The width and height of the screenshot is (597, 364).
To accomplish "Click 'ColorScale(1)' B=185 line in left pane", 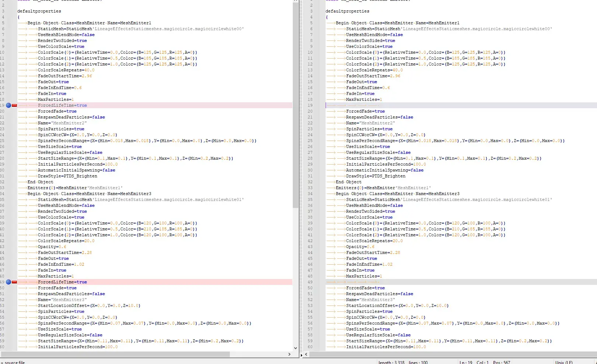I will pyautogui.click(x=117, y=58).
